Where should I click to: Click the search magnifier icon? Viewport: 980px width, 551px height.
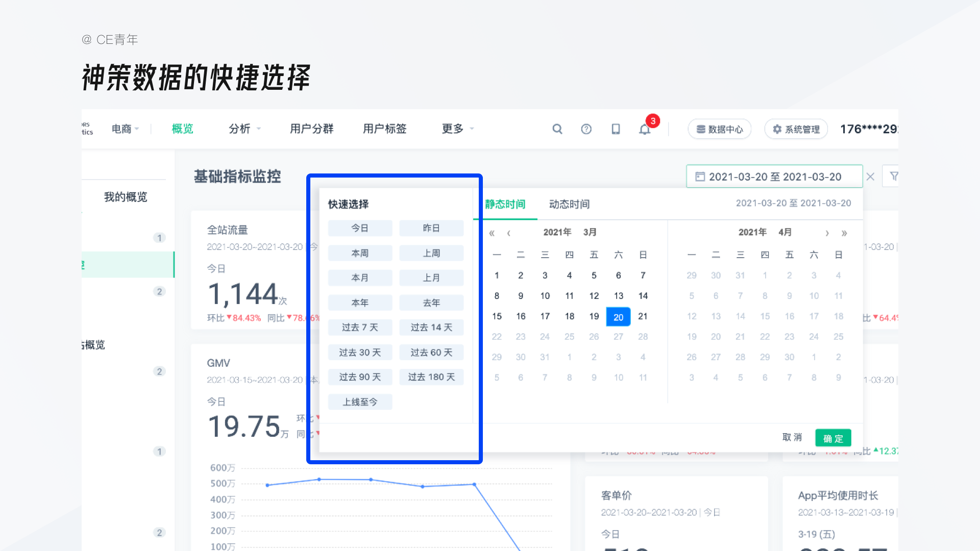557,129
